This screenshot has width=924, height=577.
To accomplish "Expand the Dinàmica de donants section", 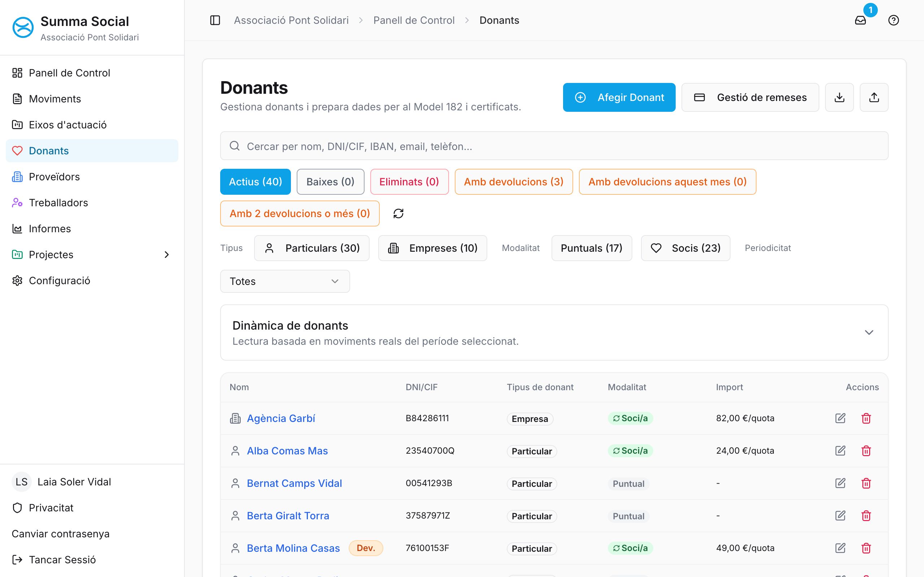I will click(x=869, y=332).
